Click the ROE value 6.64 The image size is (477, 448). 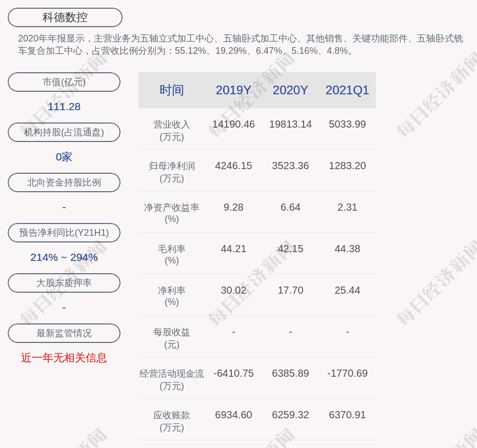tap(290, 207)
